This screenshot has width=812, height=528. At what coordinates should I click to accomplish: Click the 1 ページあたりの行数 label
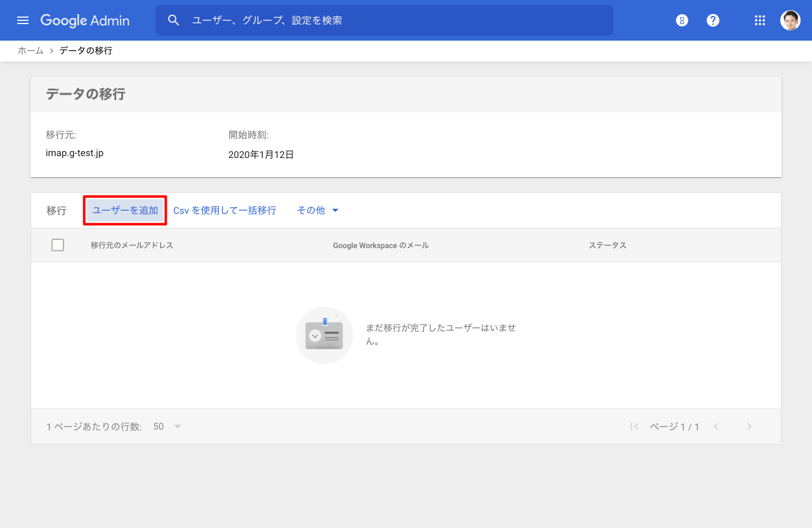pyautogui.click(x=94, y=426)
